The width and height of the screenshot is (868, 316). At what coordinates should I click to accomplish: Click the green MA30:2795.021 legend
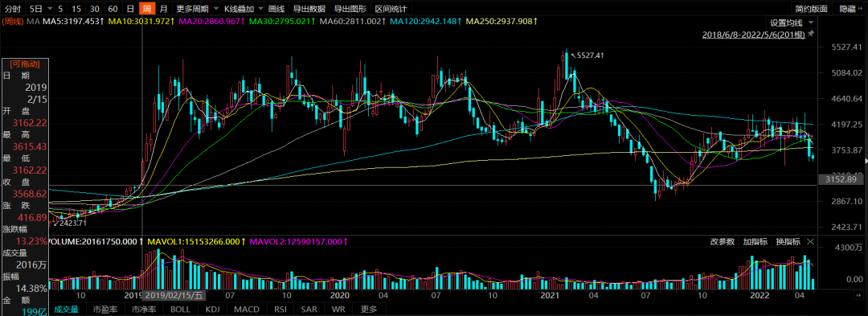point(282,22)
